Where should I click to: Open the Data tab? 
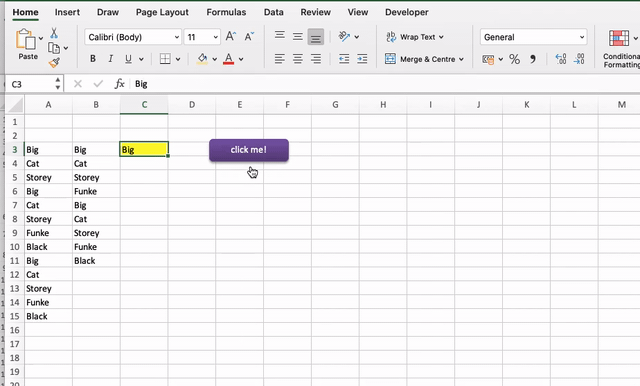point(273,12)
